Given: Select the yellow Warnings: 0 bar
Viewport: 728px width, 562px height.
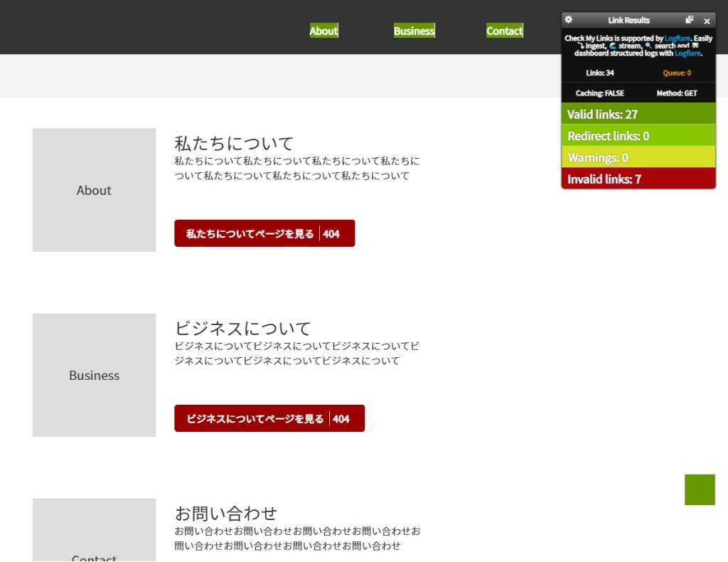Looking at the screenshot, I should point(638,157).
